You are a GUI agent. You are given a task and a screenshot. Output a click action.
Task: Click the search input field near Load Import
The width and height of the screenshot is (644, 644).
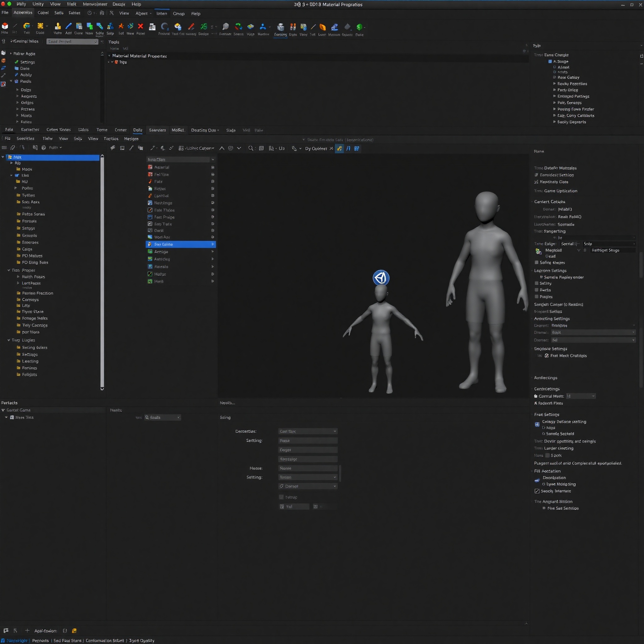point(72,41)
